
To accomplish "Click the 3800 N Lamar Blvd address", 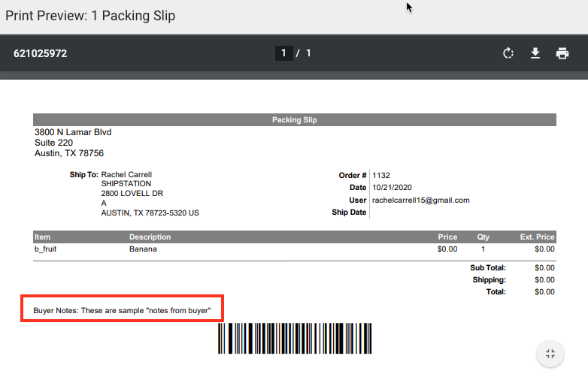I will (x=73, y=132).
